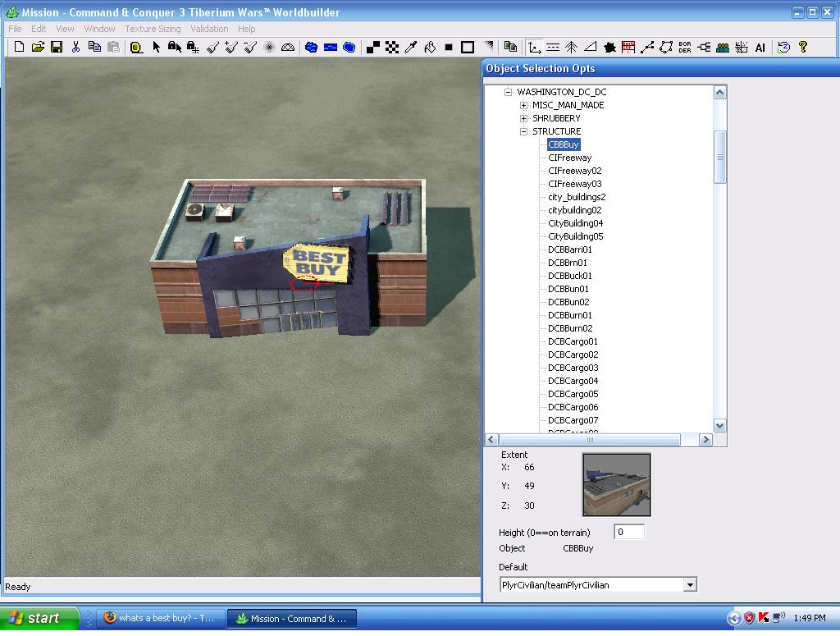The image size is (840, 636).
Task: Select the tape measure ruler tool
Action: coord(136,47)
